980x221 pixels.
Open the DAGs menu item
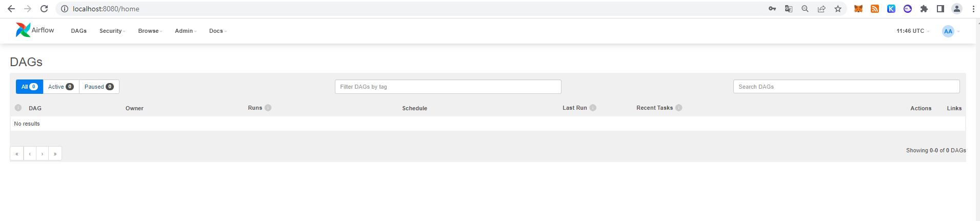click(x=79, y=31)
